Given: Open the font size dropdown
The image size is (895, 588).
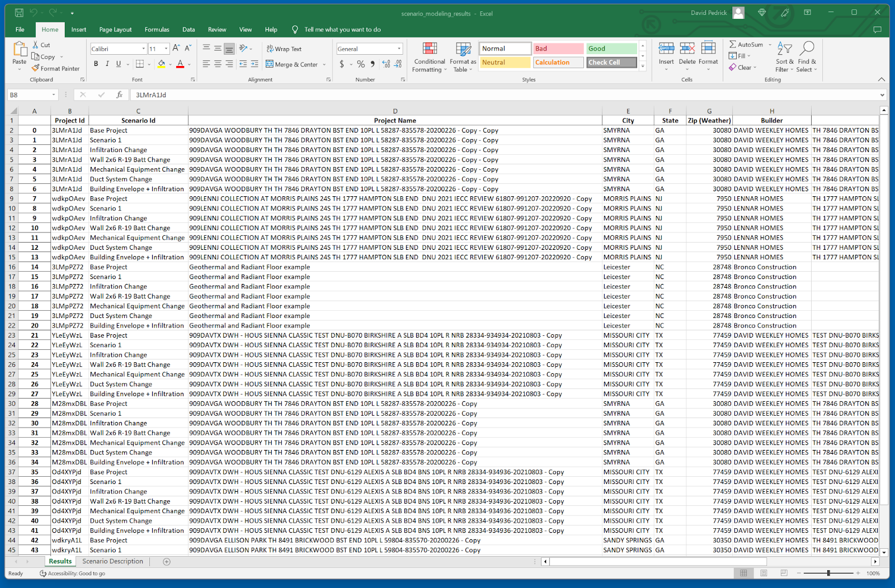Looking at the screenshot, I should click(x=166, y=49).
